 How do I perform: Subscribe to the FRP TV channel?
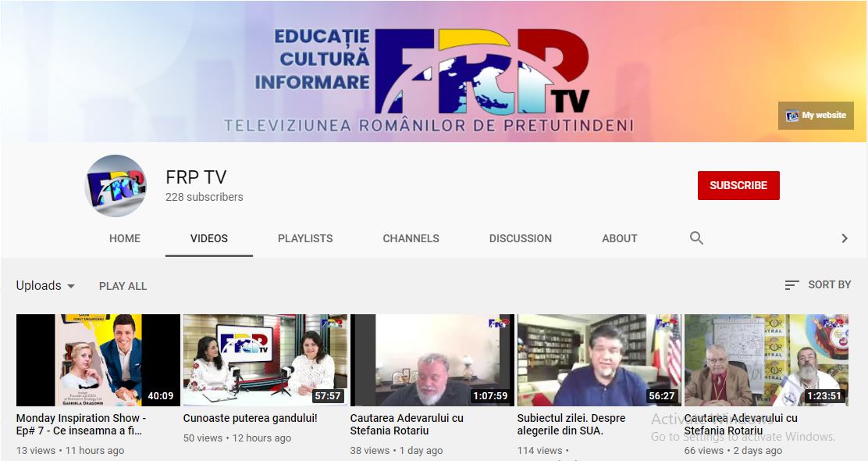click(738, 186)
